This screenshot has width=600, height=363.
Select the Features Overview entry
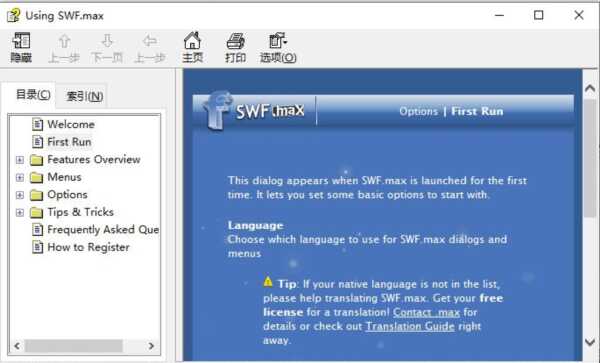[94, 160]
